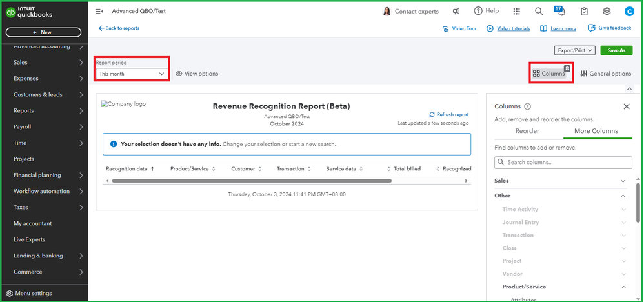Close the Columns panel
Viewport: 644px width, 302px height.
tap(627, 106)
